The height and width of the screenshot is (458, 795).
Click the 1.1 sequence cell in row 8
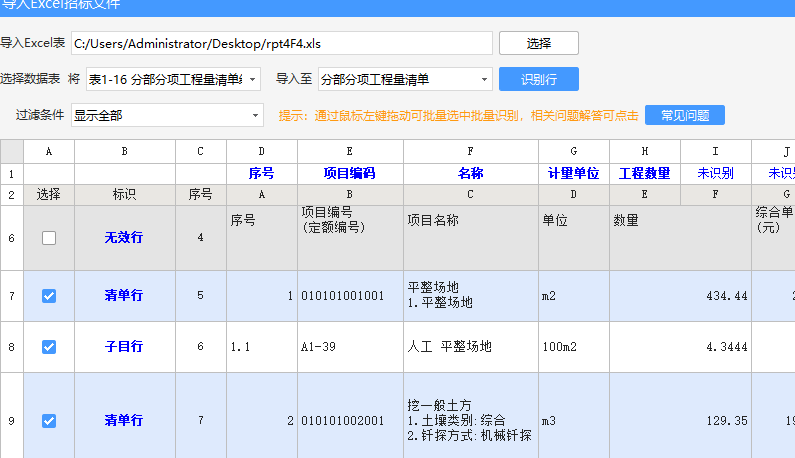262,347
